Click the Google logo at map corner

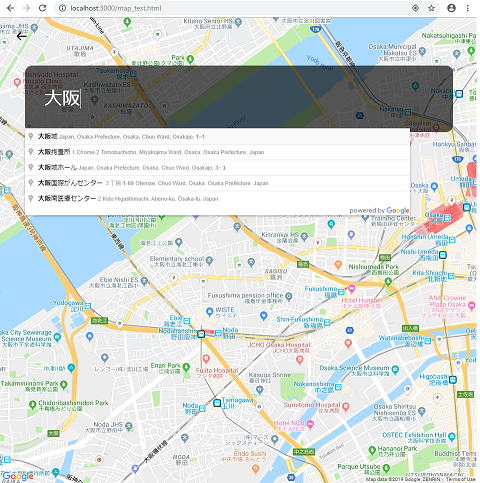pos(17,476)
